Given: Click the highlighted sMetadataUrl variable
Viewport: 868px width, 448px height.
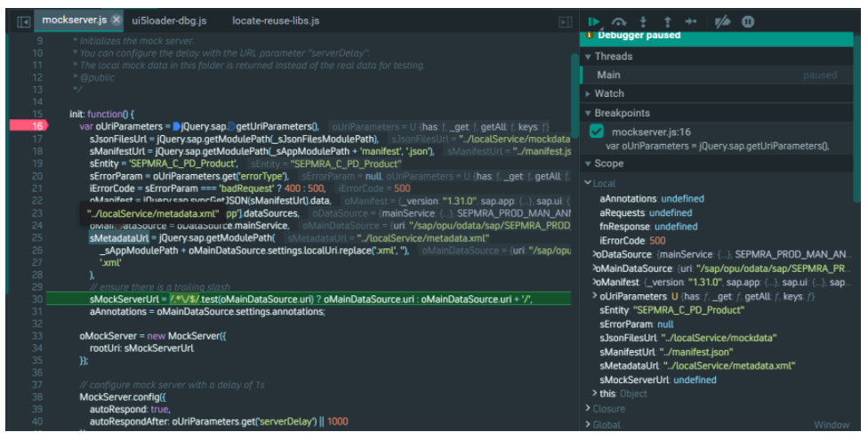Looking at the screenshot, I should pyautogui.click(x=119, y=238).
